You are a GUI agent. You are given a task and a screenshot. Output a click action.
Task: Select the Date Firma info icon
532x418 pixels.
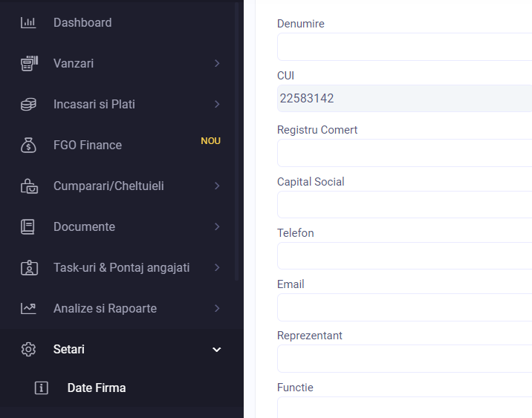[x=42, y=388]
